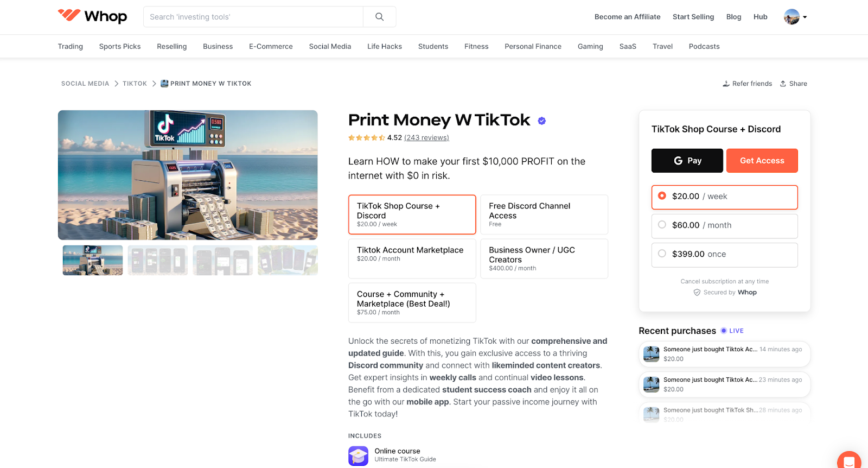Select the $60.00 per month radio option
The height and width of the screenshot is (468, 868).
724,226
